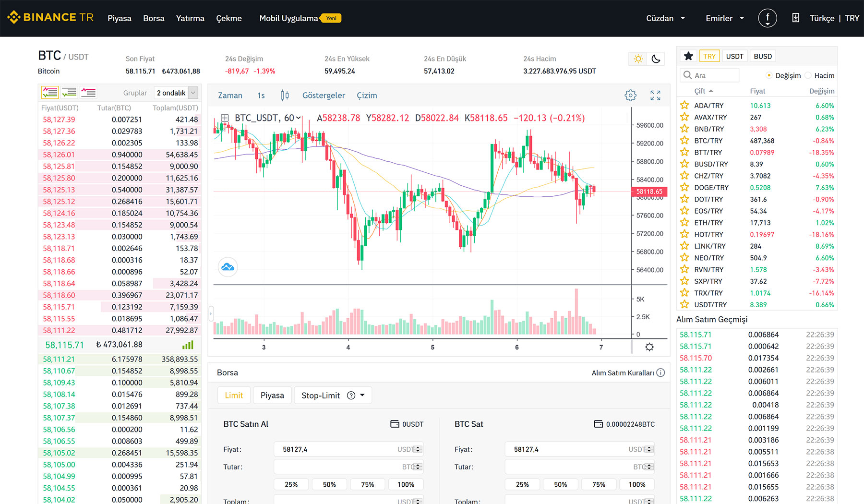Switch to Limit order tab
The height and width of the screenshot is (504, 864).
[x=234, y=395]
